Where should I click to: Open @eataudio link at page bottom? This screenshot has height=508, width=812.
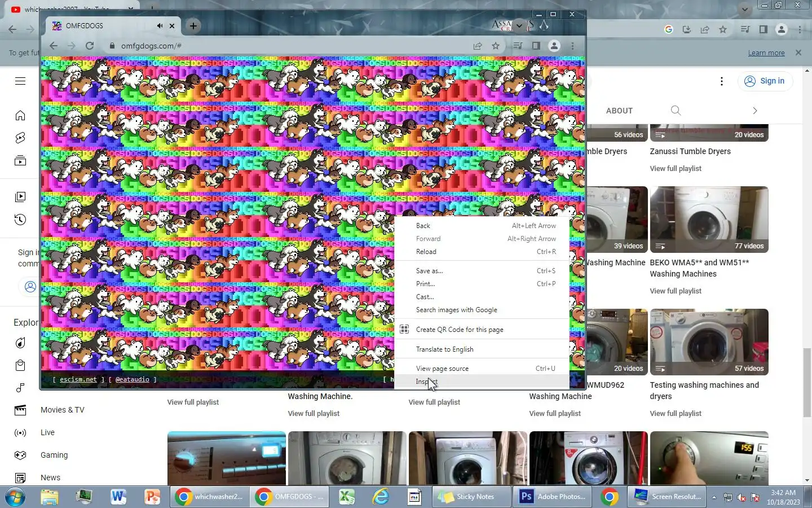tap(133, 379)
